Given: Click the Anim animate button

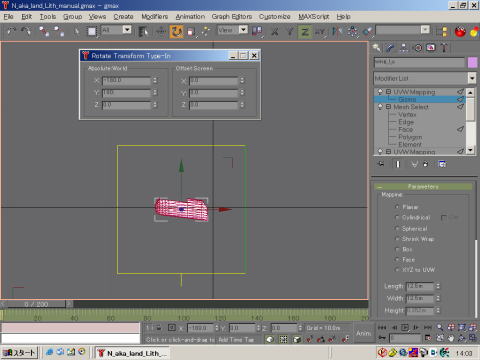Looking at the screenshot, I should tap(363, 333).
